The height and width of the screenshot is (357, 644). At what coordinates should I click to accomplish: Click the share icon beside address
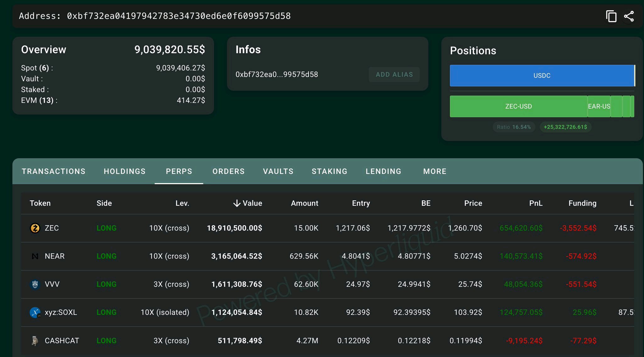point(629,16)
